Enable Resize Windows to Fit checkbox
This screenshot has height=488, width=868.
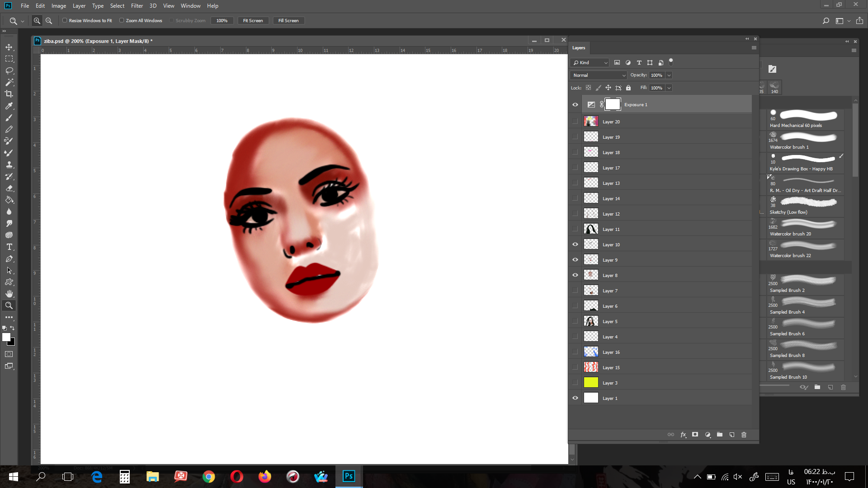tap(65, 20)
